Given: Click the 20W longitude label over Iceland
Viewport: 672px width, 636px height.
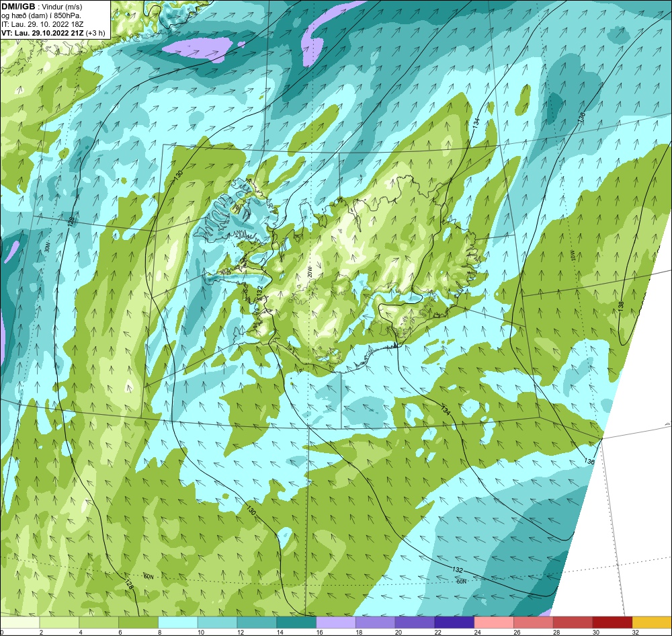Looking at the screenshot, I should click(309, 272).
